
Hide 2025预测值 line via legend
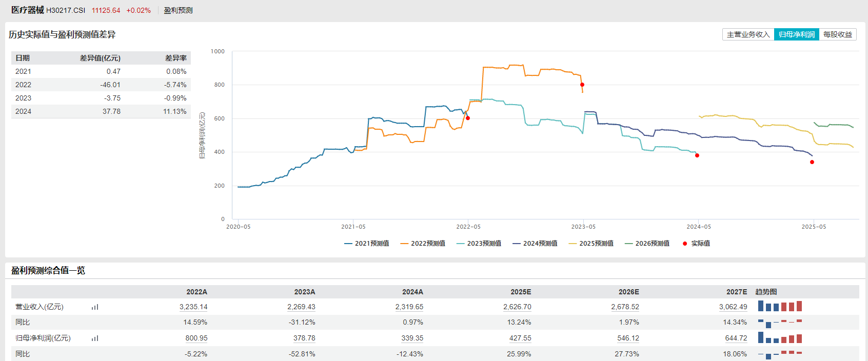pos(591,244)
